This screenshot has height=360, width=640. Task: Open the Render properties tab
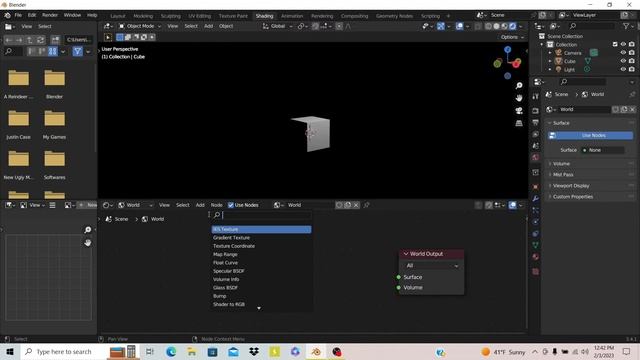tap(536, 111)
